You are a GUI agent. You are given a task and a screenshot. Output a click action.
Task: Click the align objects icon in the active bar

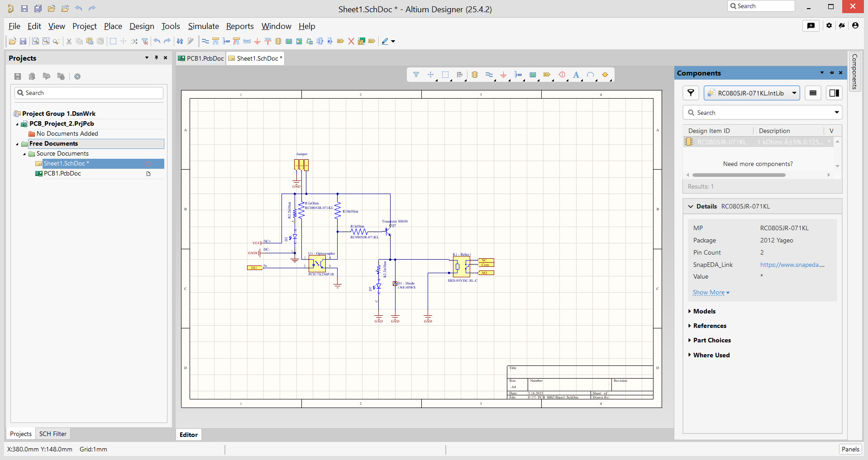(460, 75)
